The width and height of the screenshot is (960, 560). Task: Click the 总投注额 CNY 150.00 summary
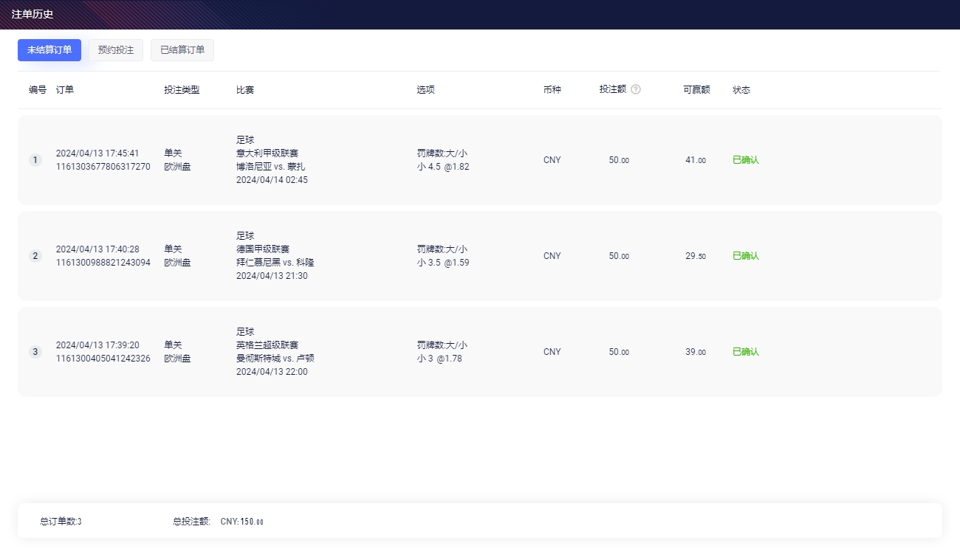click(x=219, y=522)
